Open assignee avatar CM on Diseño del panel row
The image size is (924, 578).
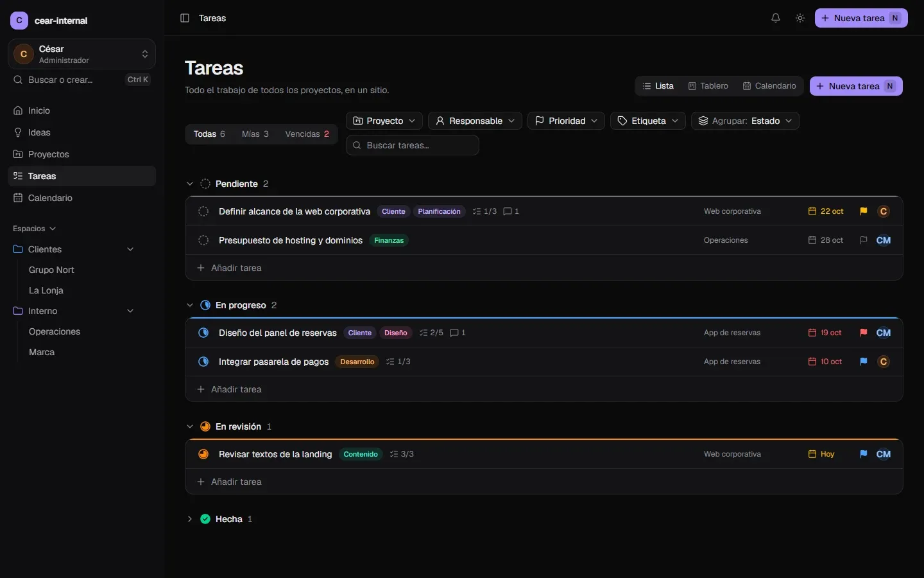tap(884, 333)
